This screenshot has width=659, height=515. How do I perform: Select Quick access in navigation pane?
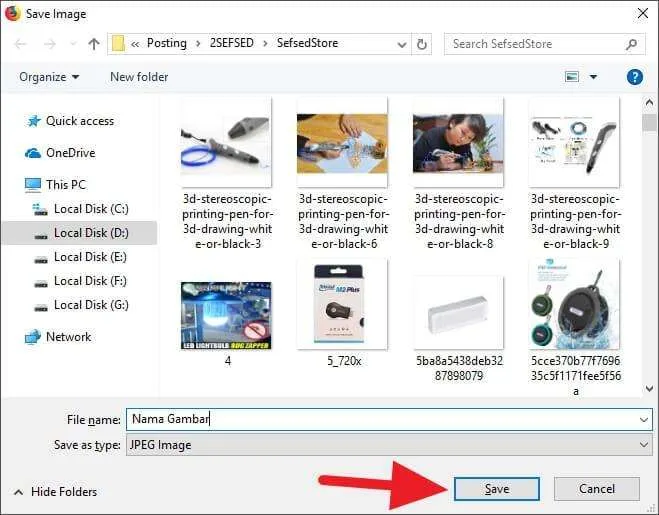click(70, 121)
